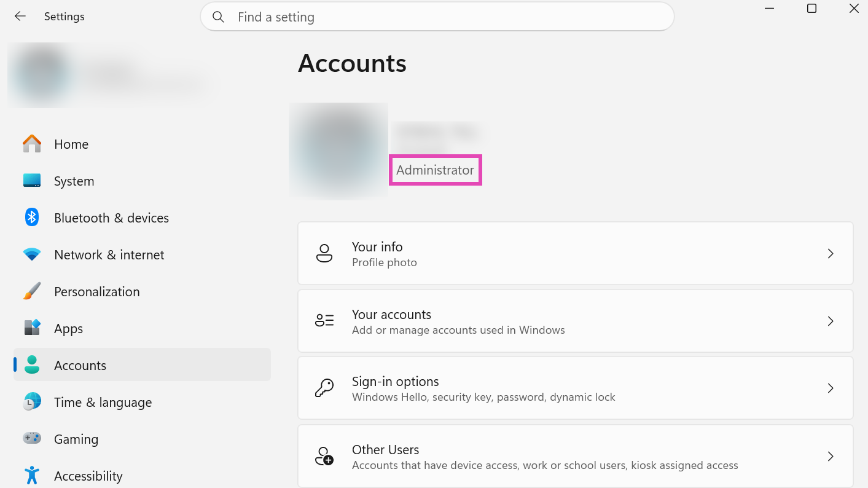This screenshot has height=488, width=868.
Task: Expand Your accounts with its chevron arrow
Action: pos(831,321)
